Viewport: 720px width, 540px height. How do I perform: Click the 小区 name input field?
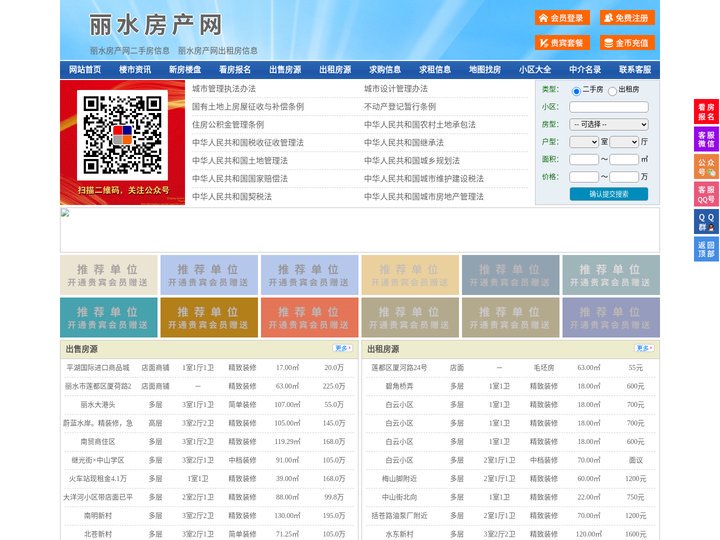click(609, 107)
